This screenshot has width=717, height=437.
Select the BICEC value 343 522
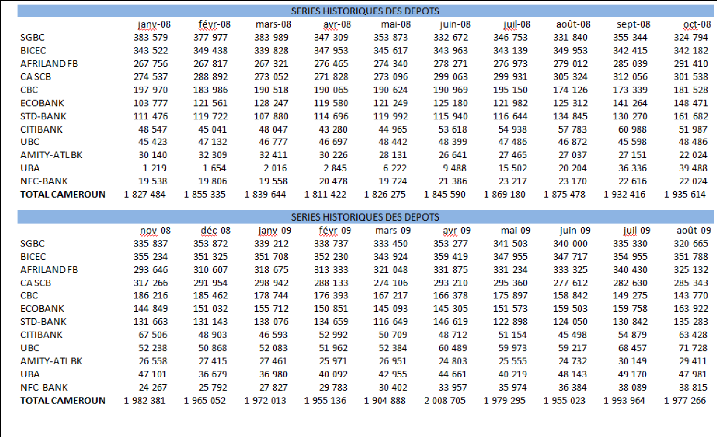[151, 51]
